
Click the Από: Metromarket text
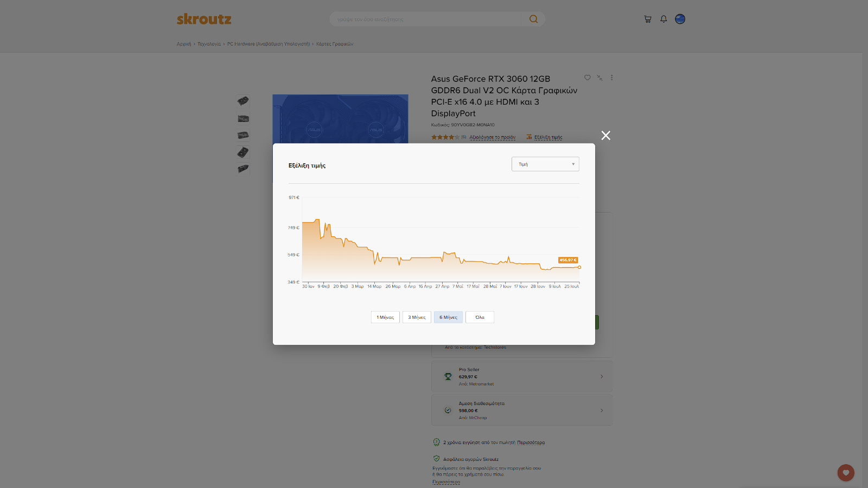tap(476, 384)
